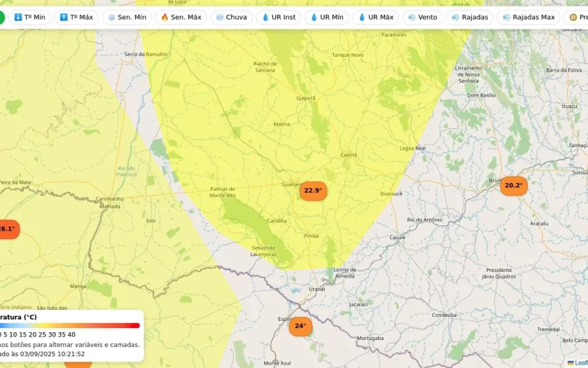Click the Sebastião Laranjeiras label
Screen dimensions: 588x368
point(263,251)
